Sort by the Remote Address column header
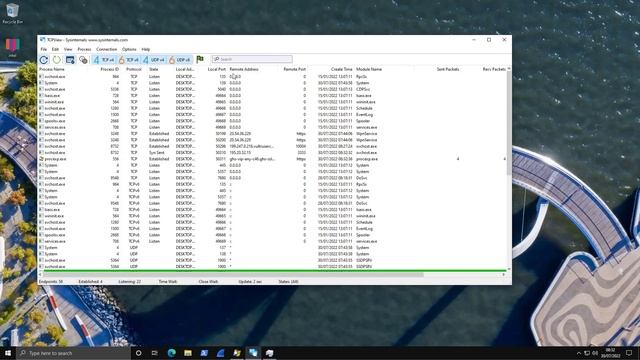 pos(244,69)
